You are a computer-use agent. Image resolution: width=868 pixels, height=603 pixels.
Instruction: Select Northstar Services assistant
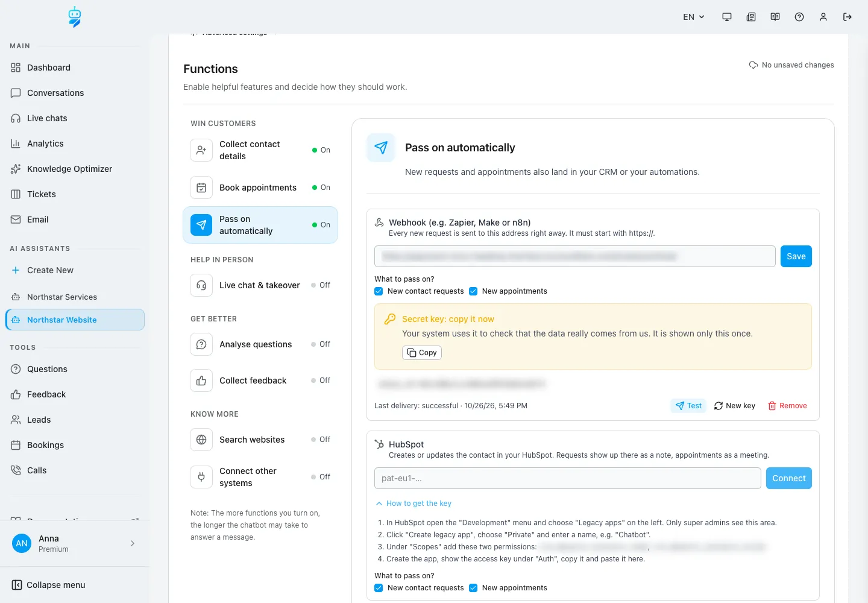75,297
